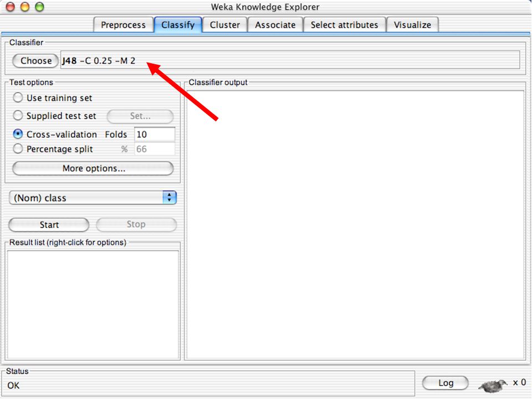Click the Folds input field
The width and height of the screenshot is (532, 399).
click(155, 134)
